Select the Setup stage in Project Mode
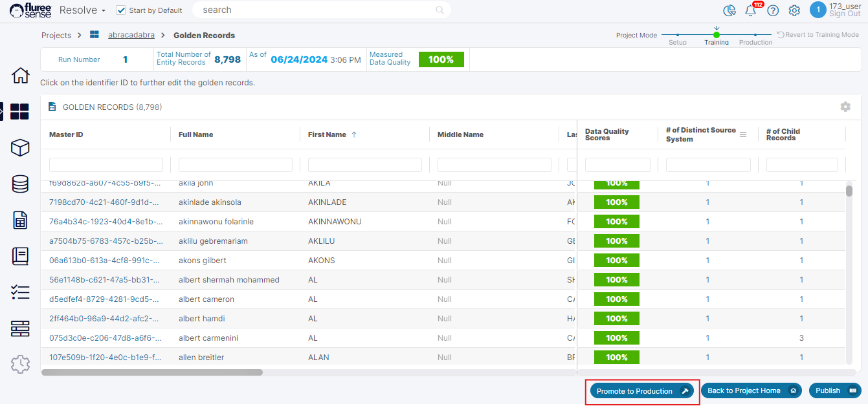 click(x=678, y=35)
